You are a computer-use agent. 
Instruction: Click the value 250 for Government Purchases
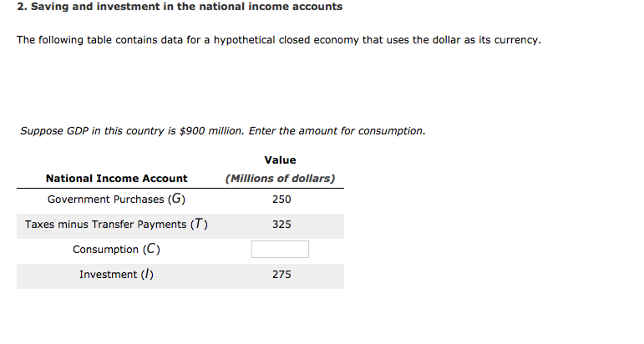[x=281, y=199]
